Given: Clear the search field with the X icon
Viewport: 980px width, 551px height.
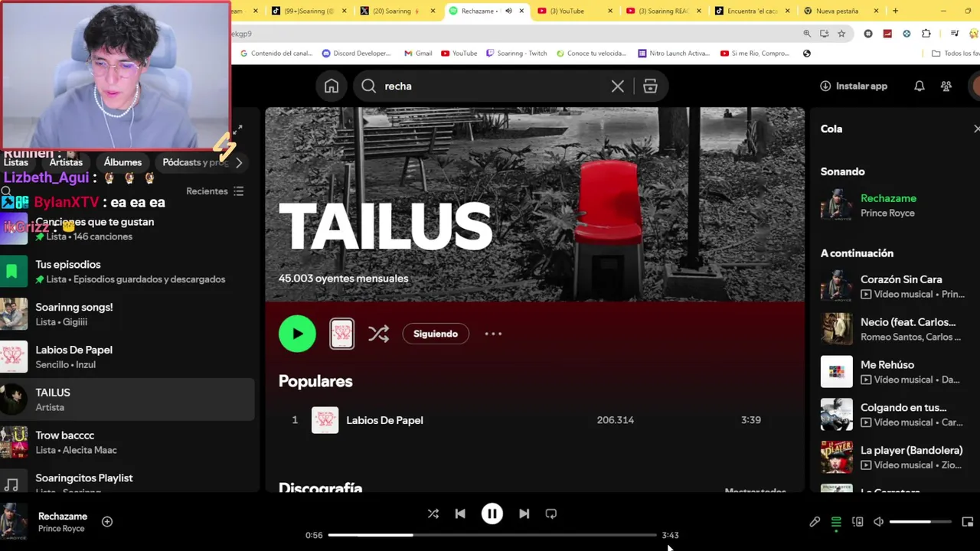Looking at the screenshot, I should pyautogui.click(x=617, y=86).
